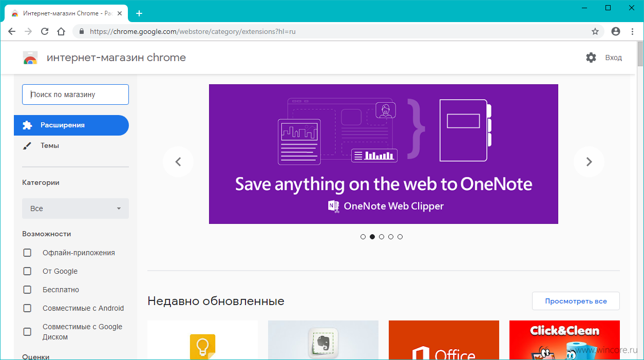Tick the Совместимые с Android checkbox
The image size is (644, 360).
(x=27, y=308)
